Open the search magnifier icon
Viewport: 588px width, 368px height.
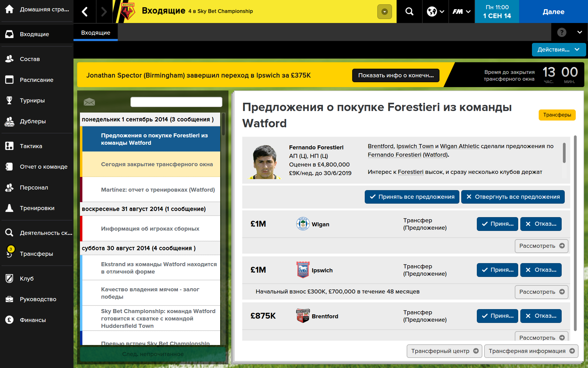(x=409, y=12)
